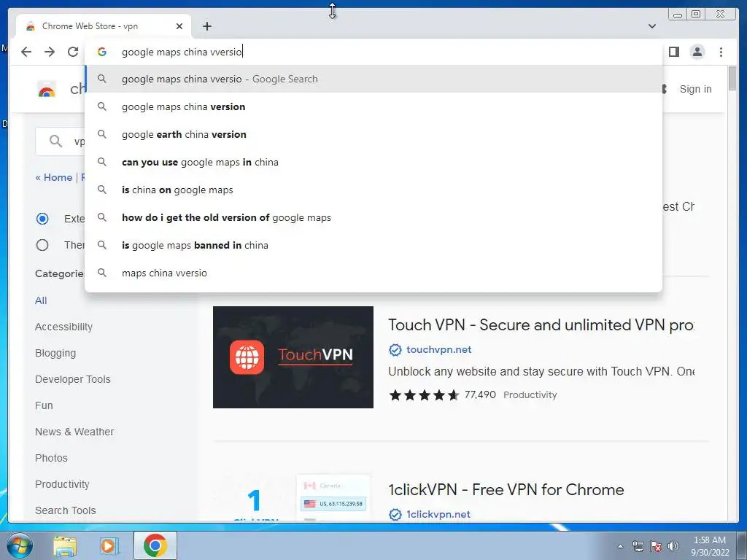The width and height of the screenshot is (747, 560).
Task: Reload the current page
Action: point(73,52)
